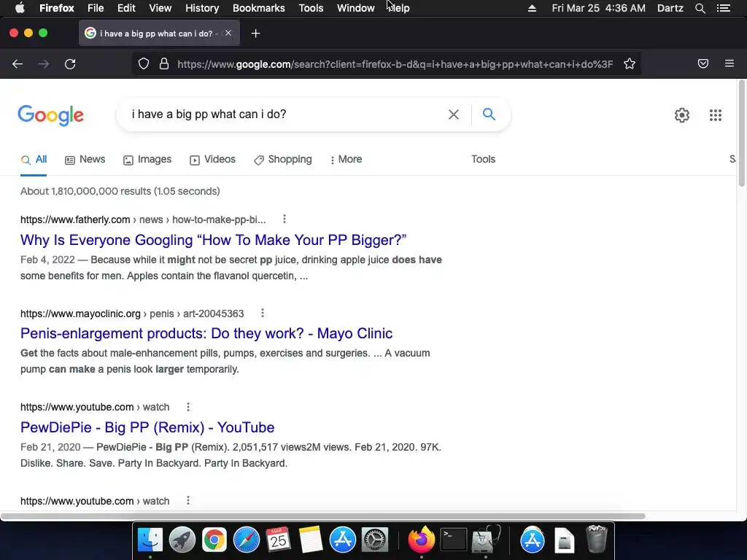Open the Save to Pocket icon
Viewport: 747px width, 560px height.
pyautogui.click(x=703, y=64)
